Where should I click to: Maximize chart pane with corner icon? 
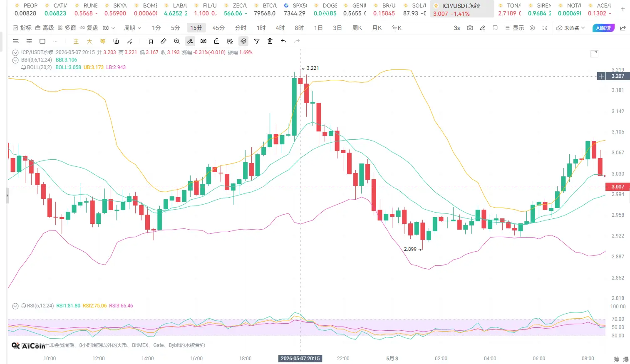[595, 54]
